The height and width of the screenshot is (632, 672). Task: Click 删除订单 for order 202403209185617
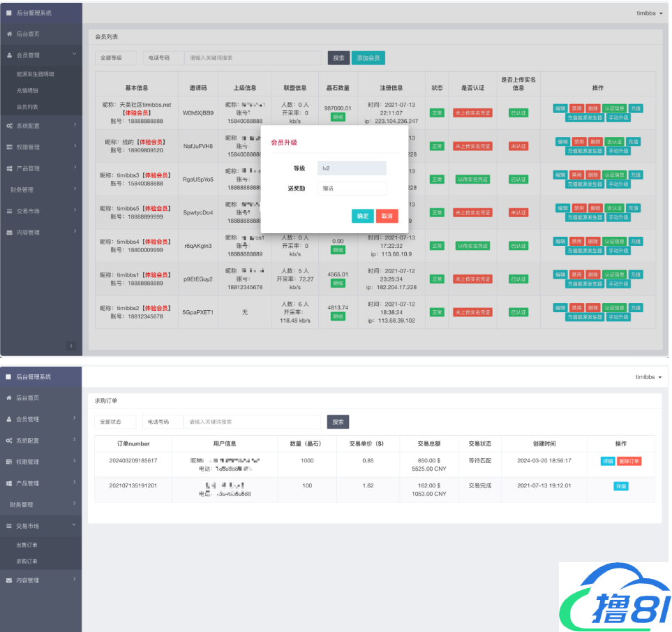tap(629, 461)
